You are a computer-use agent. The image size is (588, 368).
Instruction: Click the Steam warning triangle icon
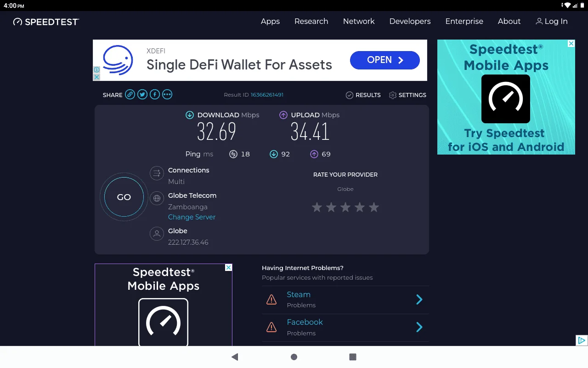271,300
